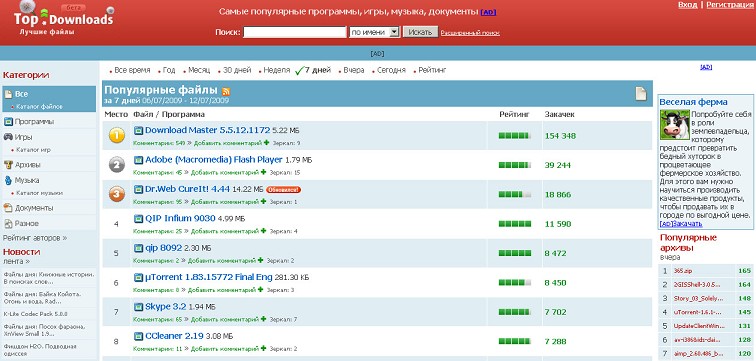Image resolution: width=756 pixels, height=361 pixels.
Task: Click the rating bar for Dr.Web CureIt!
Action: (x=515, y=195)
